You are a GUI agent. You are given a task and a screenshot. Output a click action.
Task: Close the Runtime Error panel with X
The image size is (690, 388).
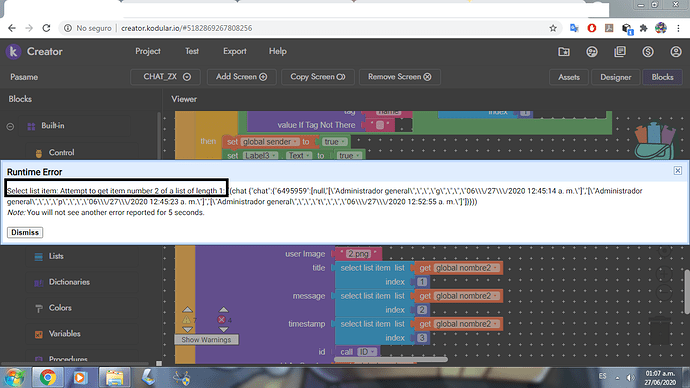click(678, 171)
